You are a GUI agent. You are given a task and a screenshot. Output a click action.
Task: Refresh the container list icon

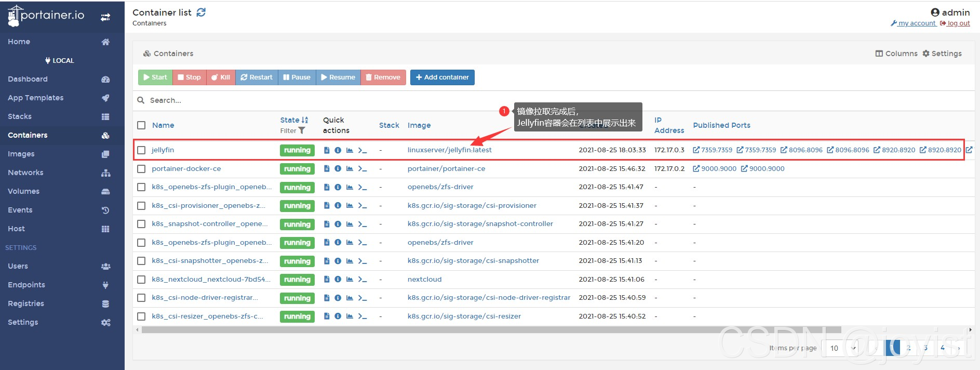[201, 12]
